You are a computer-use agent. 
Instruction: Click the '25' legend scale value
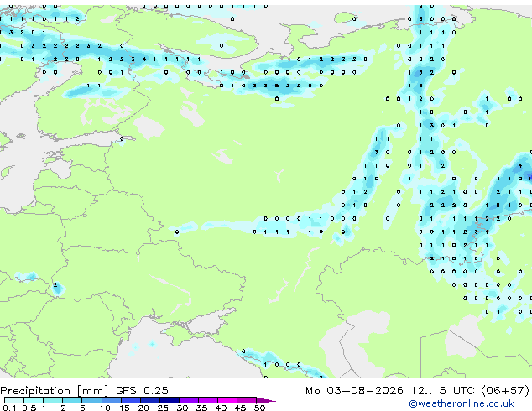[163, 408]
